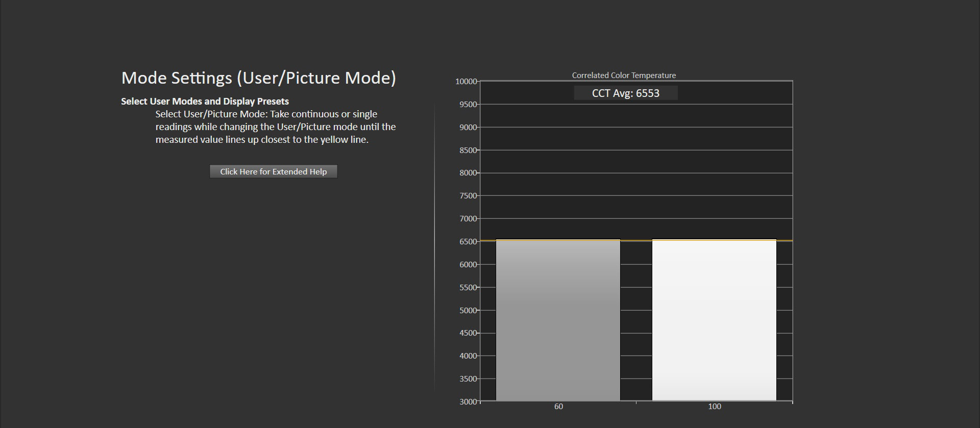The height and width of the screenshot is (428, 980).
Task: Click the 3000 label on the y-axis
Action: pyautogui.click(x=468, y=402)
